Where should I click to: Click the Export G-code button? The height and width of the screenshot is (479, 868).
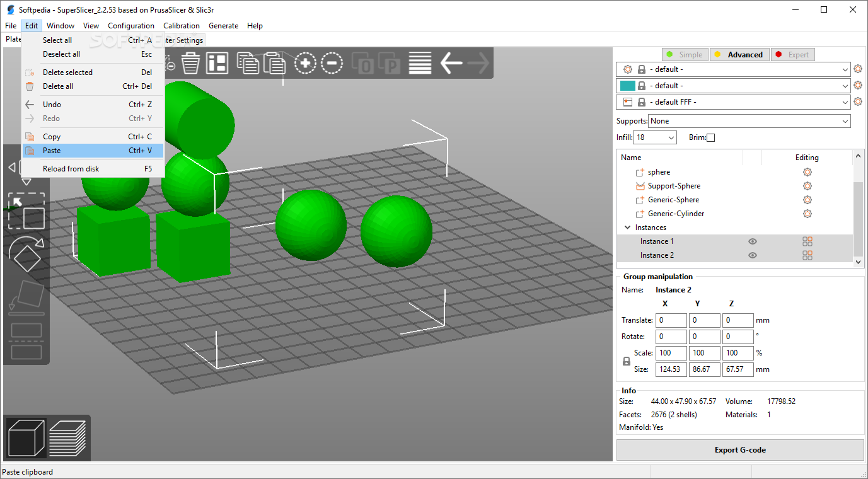pyautogui.click(x=740, y=450)
